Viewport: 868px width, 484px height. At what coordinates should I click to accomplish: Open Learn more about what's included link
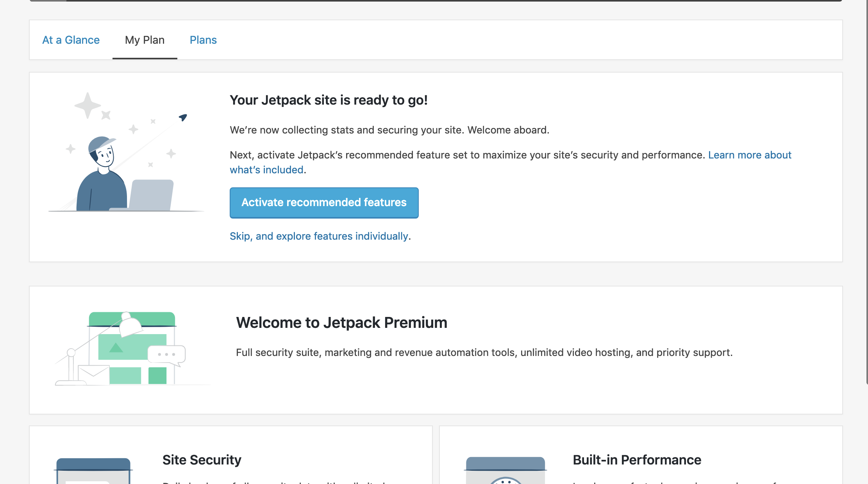tap(749, 155)
